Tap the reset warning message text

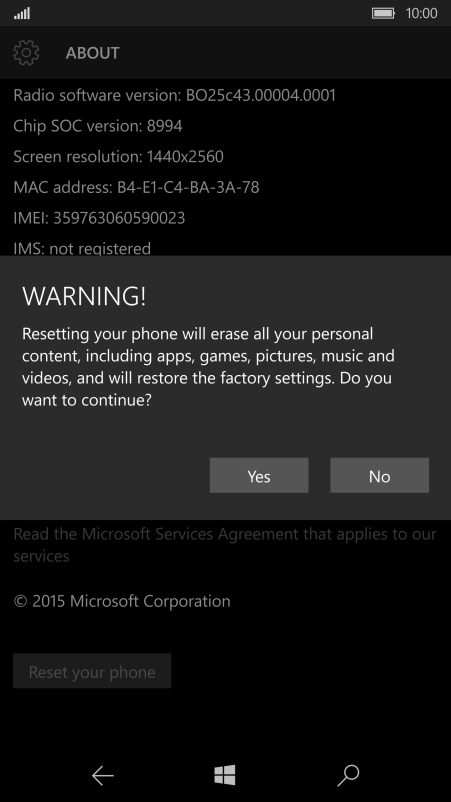[208, 367]
